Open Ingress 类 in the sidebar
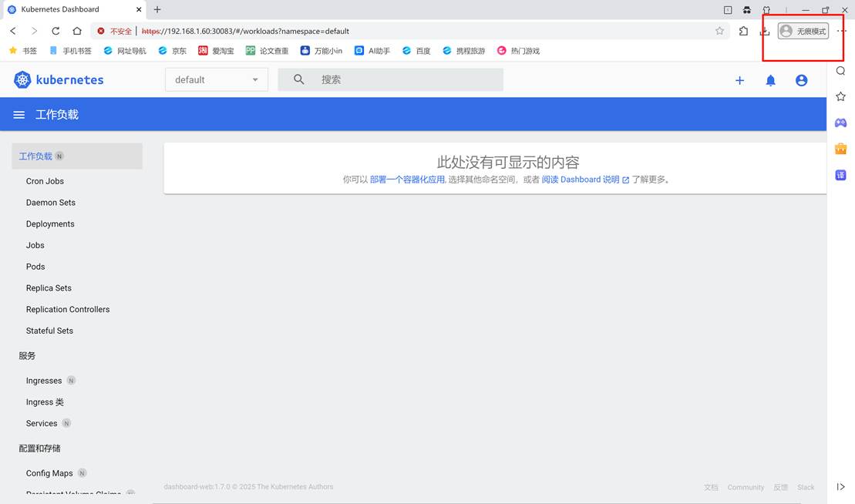The width and height of the screenshot is (855, 504). (45, 402)
